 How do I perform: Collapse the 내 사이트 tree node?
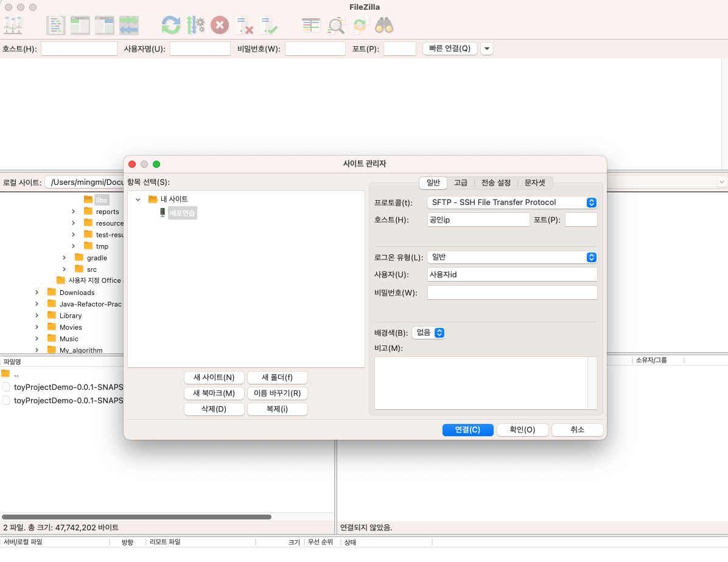click(x=138, y=199)
